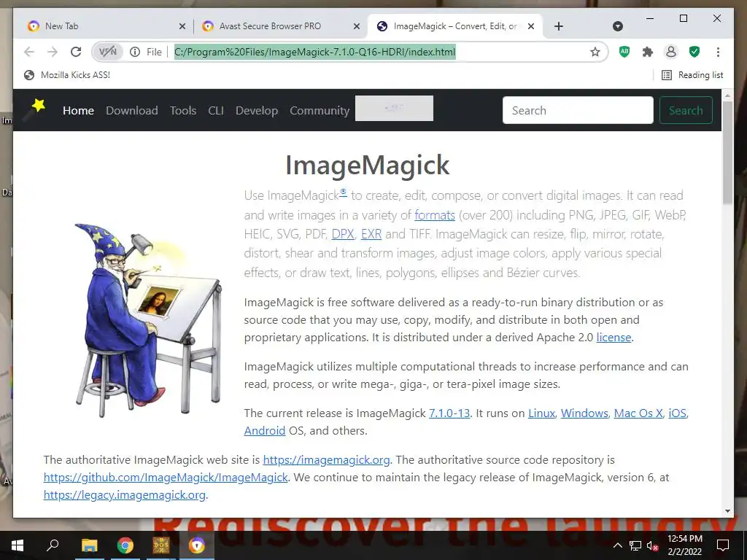Click the gray loading box beside Community
This screenshot has height=560, width=747.
click(394, 108)
